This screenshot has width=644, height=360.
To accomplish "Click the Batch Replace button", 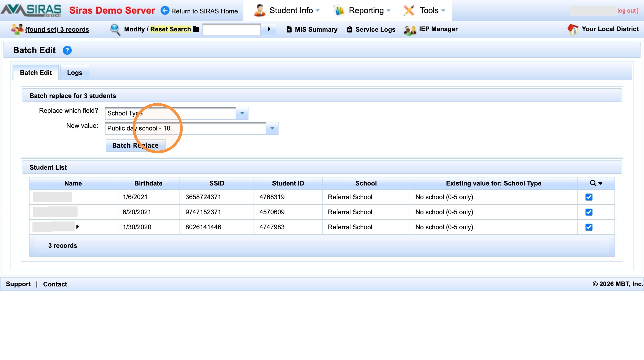I will click(x=136, y=145).
